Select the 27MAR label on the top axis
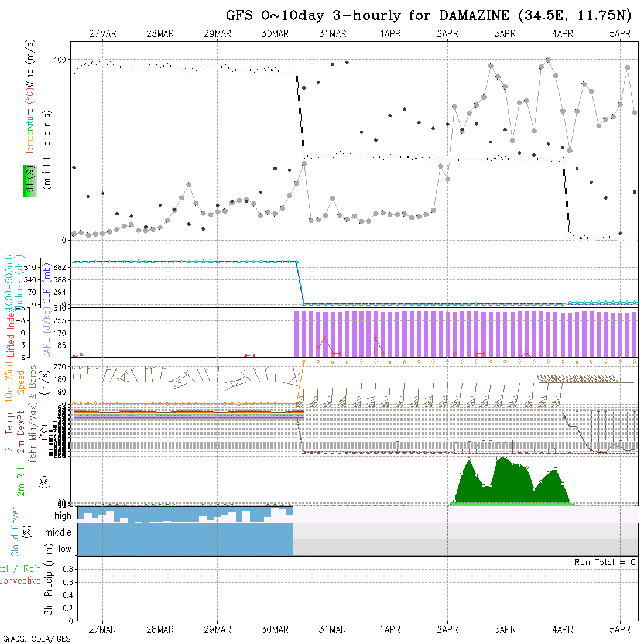 [x=102, y=34]
